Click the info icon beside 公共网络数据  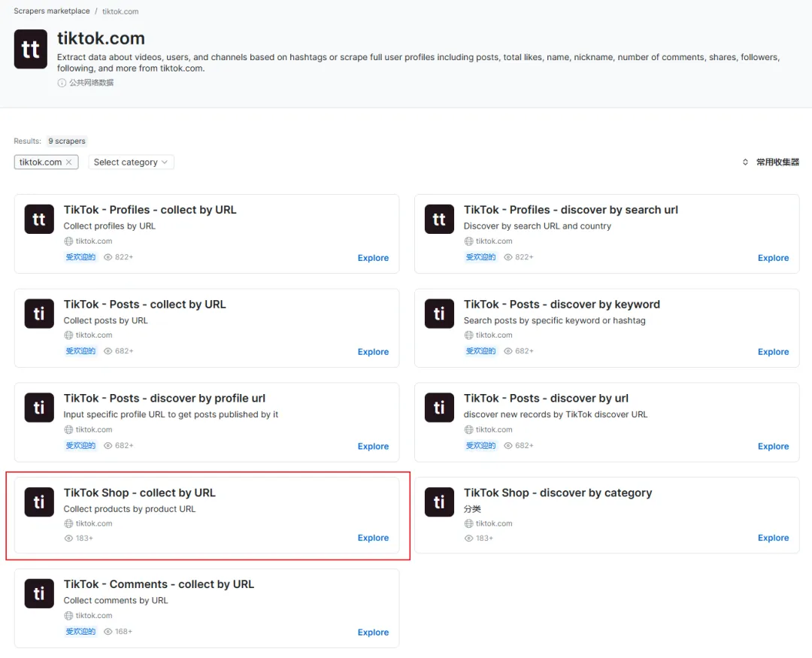point(62,83)
